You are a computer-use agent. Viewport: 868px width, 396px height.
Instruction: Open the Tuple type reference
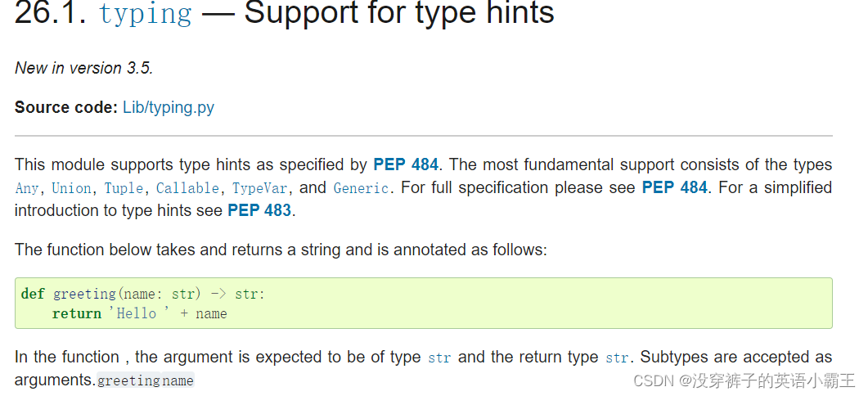click(x=124, y=188)
